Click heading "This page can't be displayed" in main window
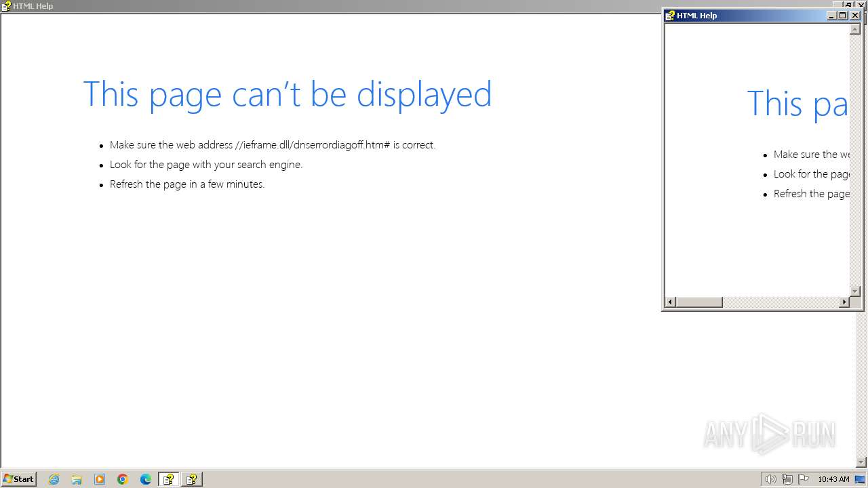Image resolution: width=868 pixels, height=488 pixels. [287, 94]
